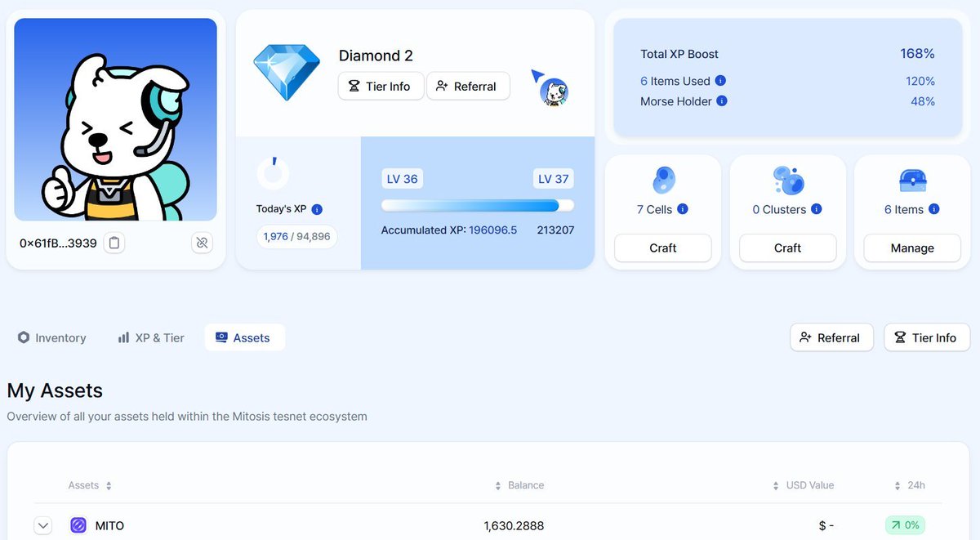
Task: Click the blue Cells blob icon
Action: click(663, 180)
